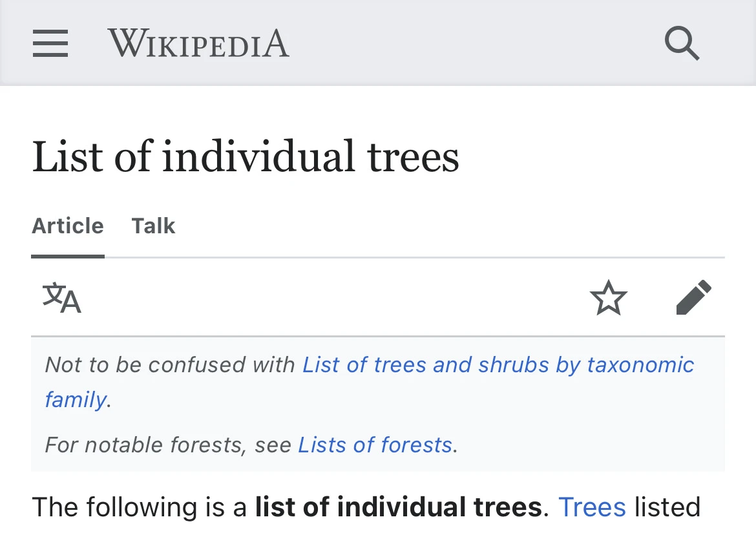This screenshot has height=537, width=756.
Task: Click 'The following is a' intro text
Action: (x=140, y=507)
